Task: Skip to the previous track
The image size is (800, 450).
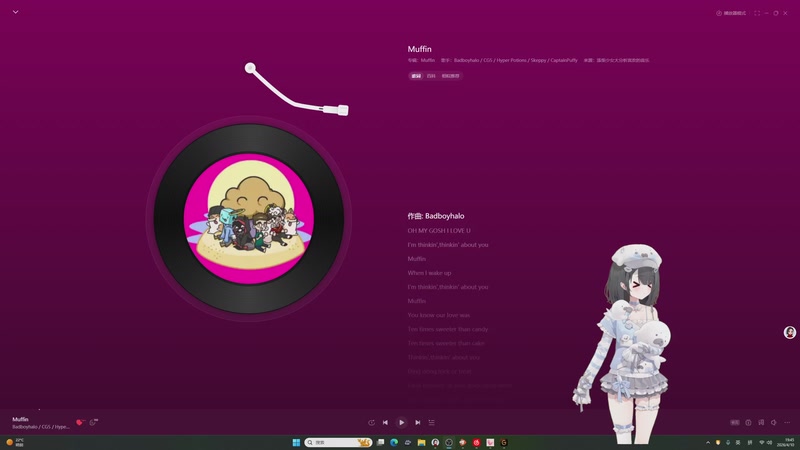Action: pos(385,422)
